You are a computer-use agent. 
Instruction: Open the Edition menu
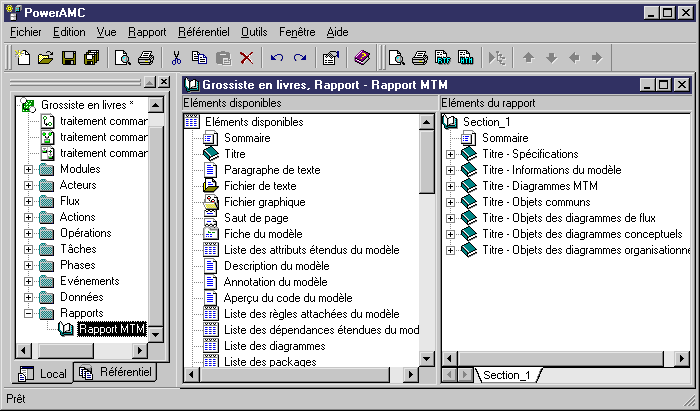(x=69, y=32)
